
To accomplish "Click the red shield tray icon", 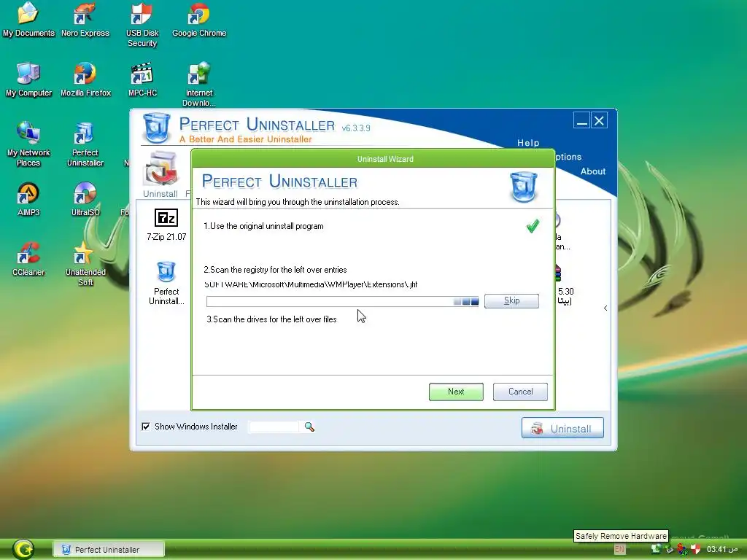I will tap(695, 549).
